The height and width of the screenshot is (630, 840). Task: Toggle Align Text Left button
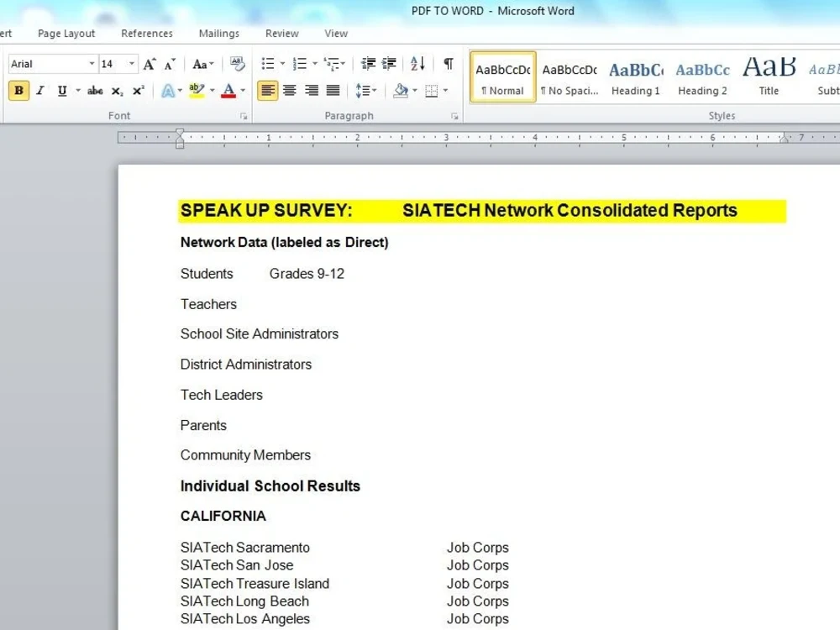(267, 91)
